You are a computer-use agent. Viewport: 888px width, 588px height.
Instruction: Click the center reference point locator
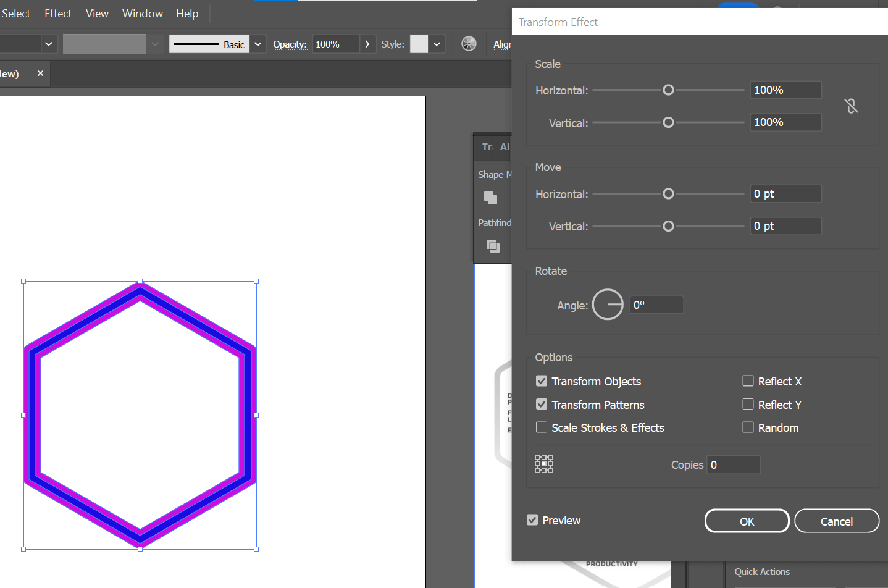543,463
